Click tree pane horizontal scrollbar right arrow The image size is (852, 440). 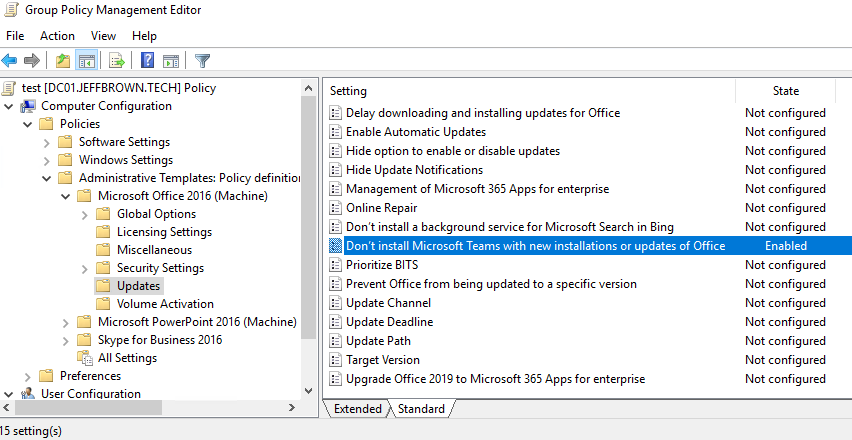click(x=292, y=407)
